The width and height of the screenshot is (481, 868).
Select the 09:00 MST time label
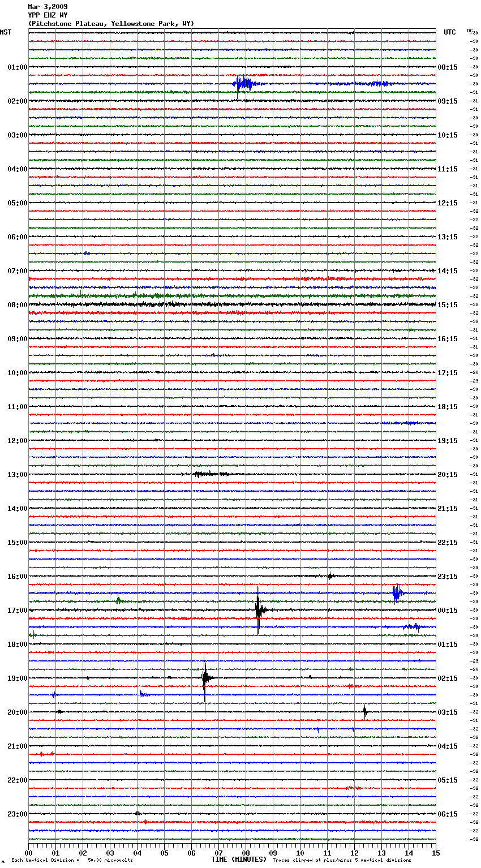(18, 339)
